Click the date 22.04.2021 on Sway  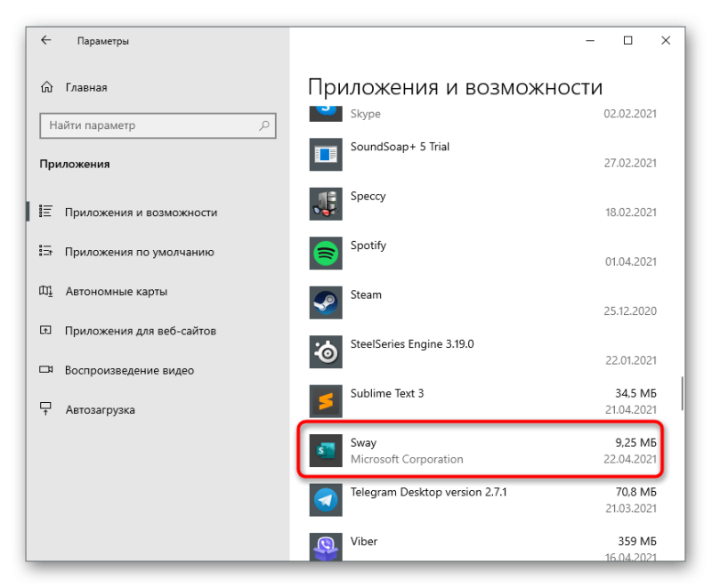point(630,459)
